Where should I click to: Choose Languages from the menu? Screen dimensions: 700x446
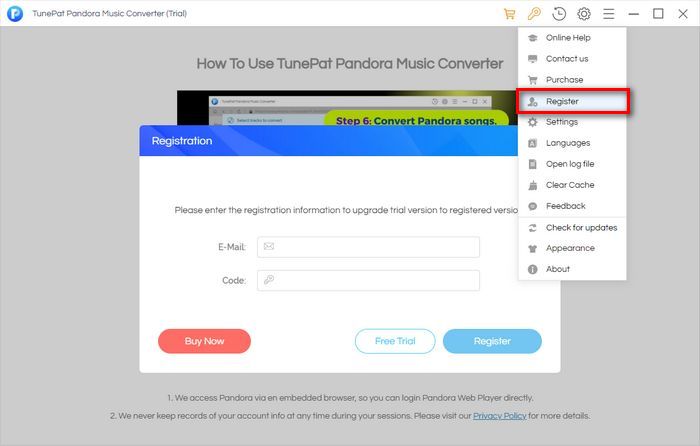[x=572, y=143]
